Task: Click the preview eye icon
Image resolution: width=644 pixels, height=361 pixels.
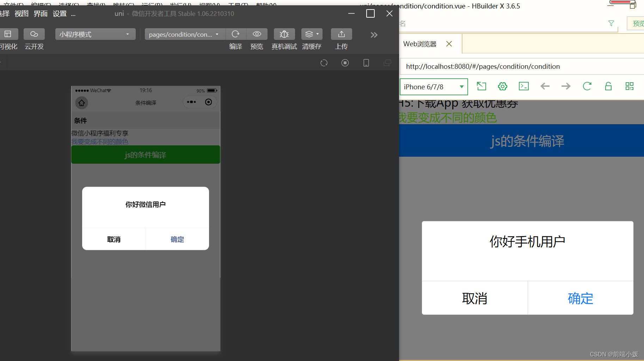Action: tap(257, 34)
